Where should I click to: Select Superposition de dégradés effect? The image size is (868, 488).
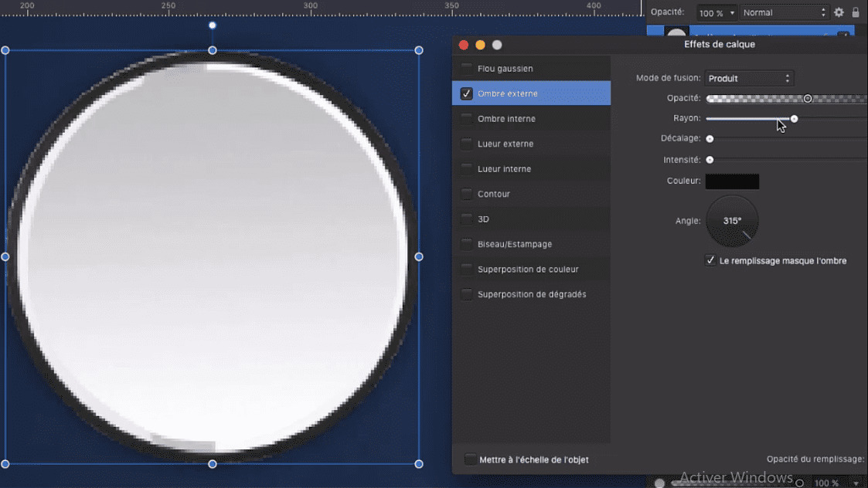(531, 294)
